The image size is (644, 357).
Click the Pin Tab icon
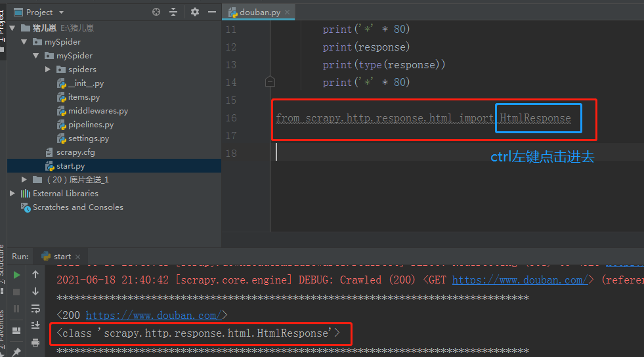pyautogui.click(x=16, y=352)
